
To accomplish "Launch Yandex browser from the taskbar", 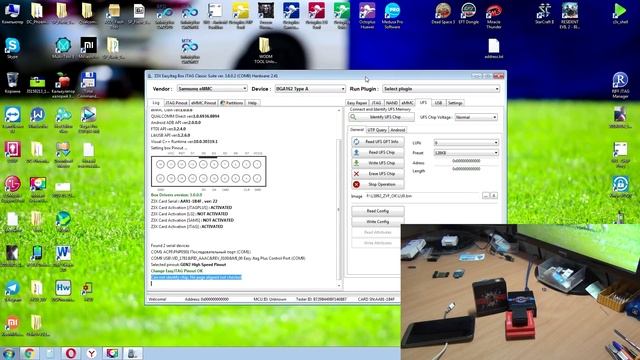I will pos(91,353).
